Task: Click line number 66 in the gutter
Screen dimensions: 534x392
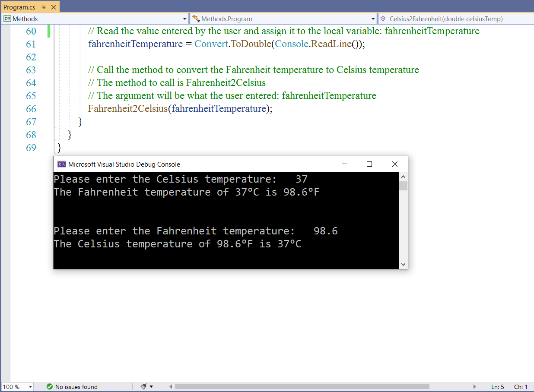Action: 31,109
